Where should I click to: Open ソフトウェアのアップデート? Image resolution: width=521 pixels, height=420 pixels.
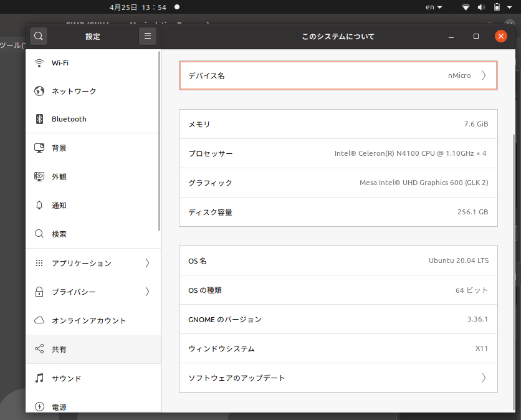[x=338, y=378]
